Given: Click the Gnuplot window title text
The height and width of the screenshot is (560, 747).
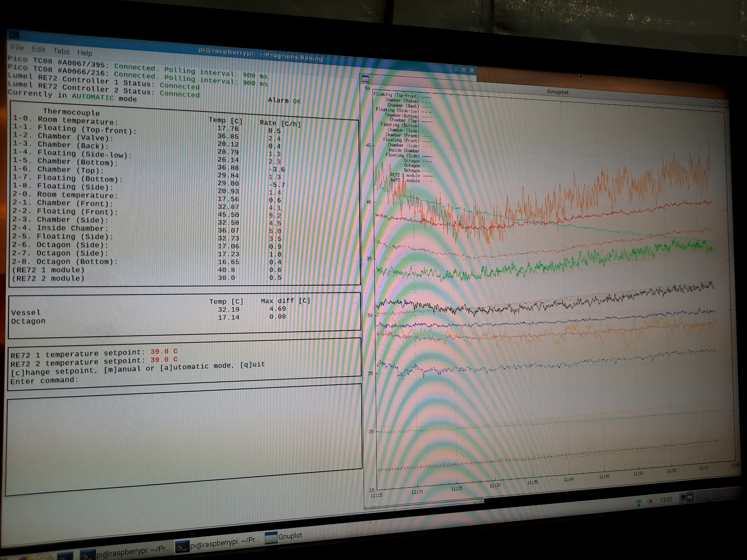Looking at the screenshot, I should coord(558,92).
